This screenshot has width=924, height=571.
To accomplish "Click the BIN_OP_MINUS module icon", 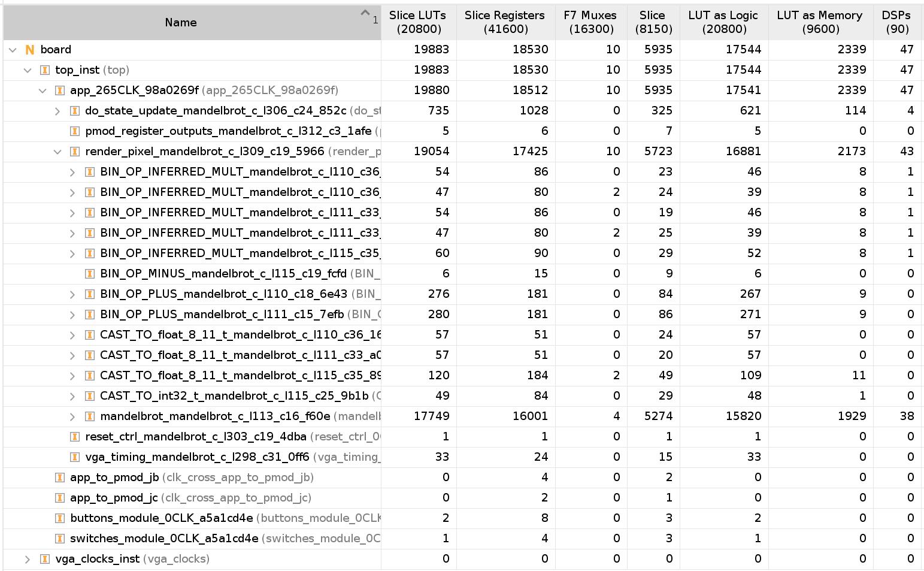I will pos(90,274).
